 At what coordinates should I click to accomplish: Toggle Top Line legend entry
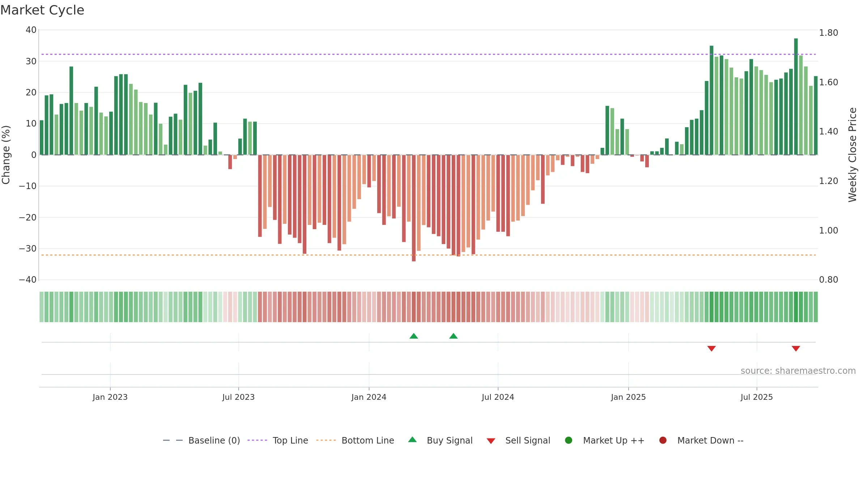[x=278, y=440]
